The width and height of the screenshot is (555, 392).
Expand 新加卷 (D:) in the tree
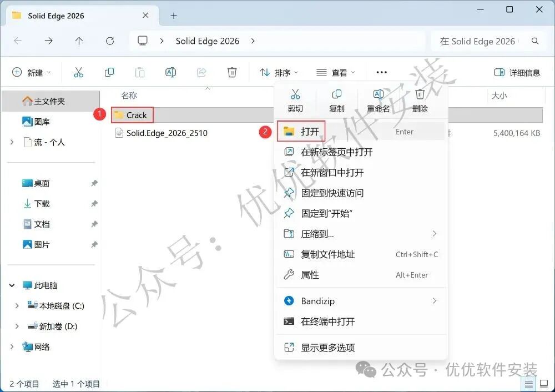point(17,326)
